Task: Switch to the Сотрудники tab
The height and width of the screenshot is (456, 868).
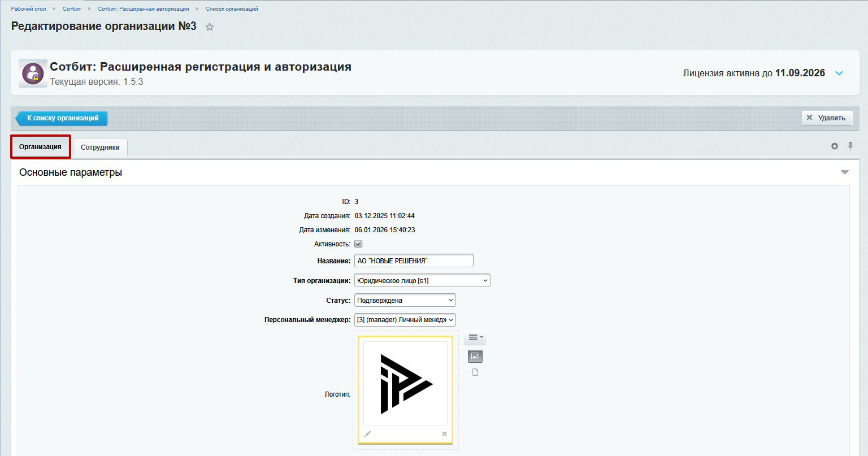Action: pyautogui.click(x=100, y=147)
